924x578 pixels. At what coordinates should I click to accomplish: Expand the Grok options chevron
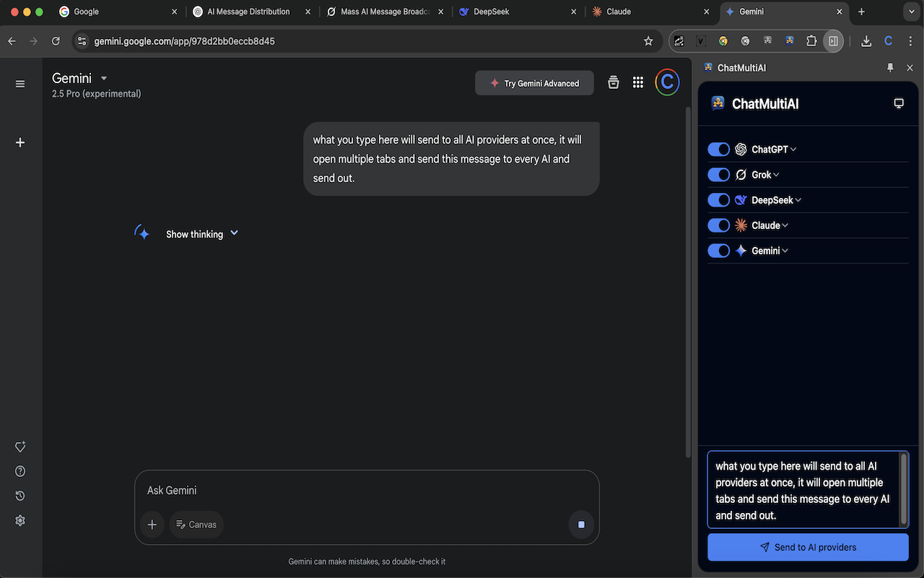click(x=776, y=175)
